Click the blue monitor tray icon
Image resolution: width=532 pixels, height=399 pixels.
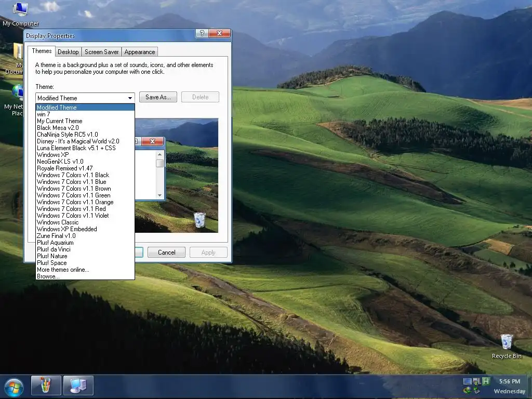(x=467, y=381)
